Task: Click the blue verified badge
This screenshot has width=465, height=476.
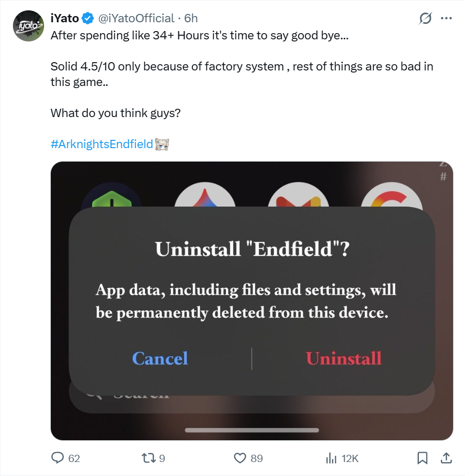Action: [88, 19]
